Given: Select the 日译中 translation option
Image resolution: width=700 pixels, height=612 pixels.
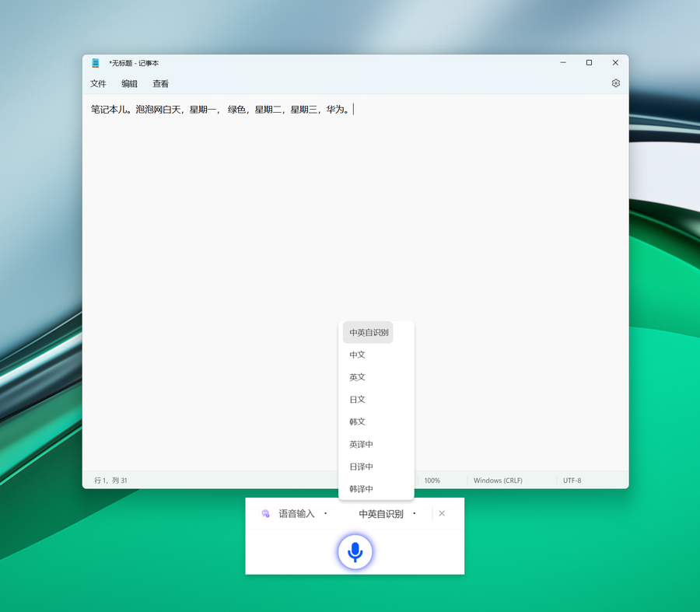Looking at the screenshot, I should (362, 467).
